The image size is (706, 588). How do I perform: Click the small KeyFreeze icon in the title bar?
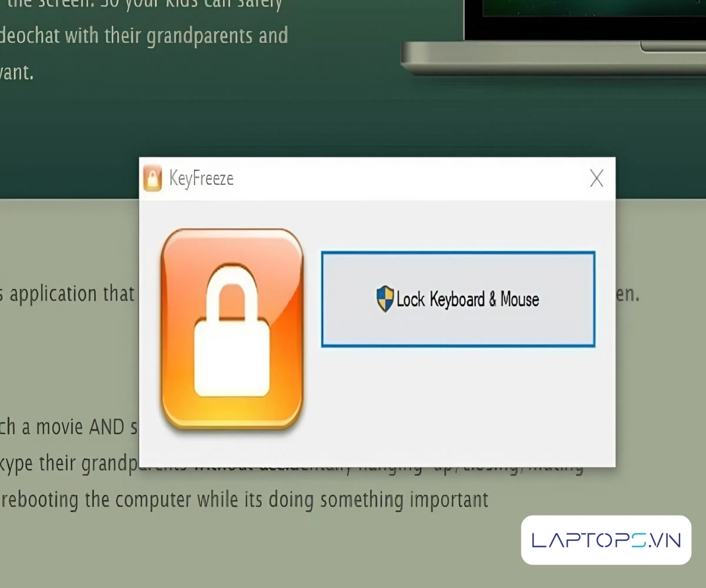click(152, 178)
